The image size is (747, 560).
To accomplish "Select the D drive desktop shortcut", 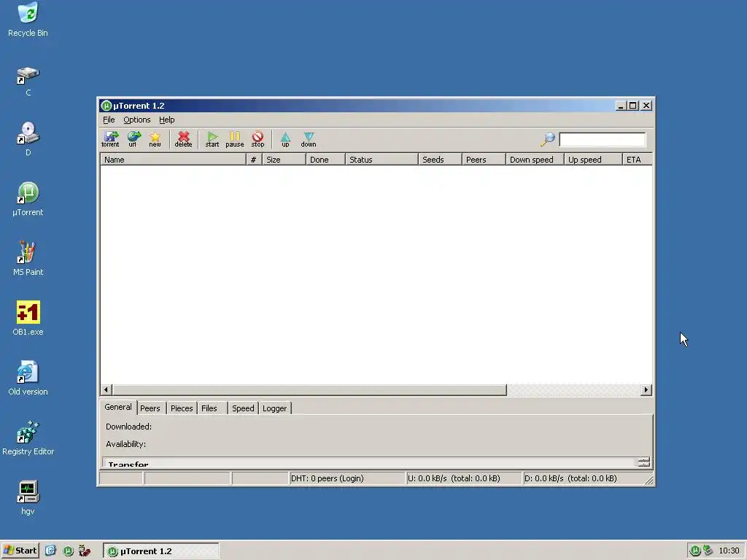I will (28, 139).
